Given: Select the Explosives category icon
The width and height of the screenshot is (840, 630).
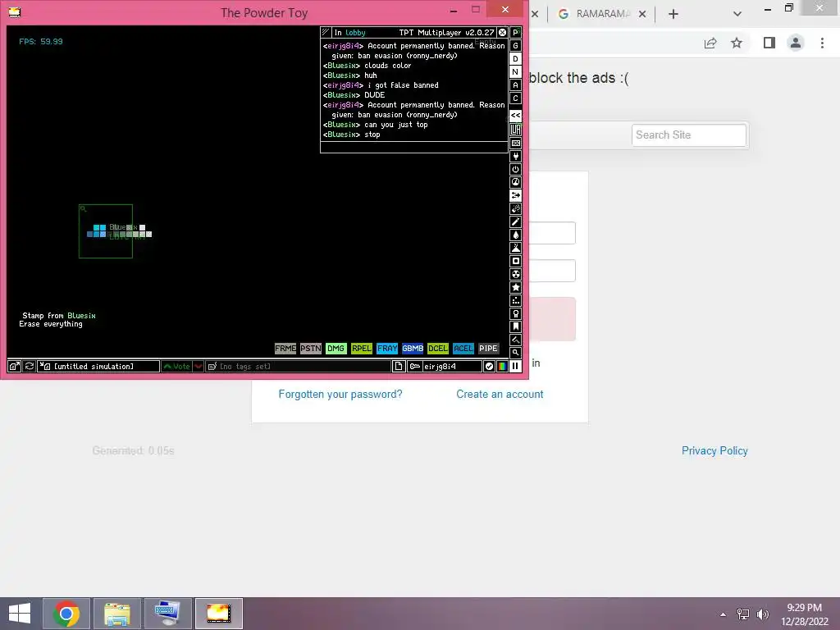Looking at the screenshot, I should click(x=515, y=208).
